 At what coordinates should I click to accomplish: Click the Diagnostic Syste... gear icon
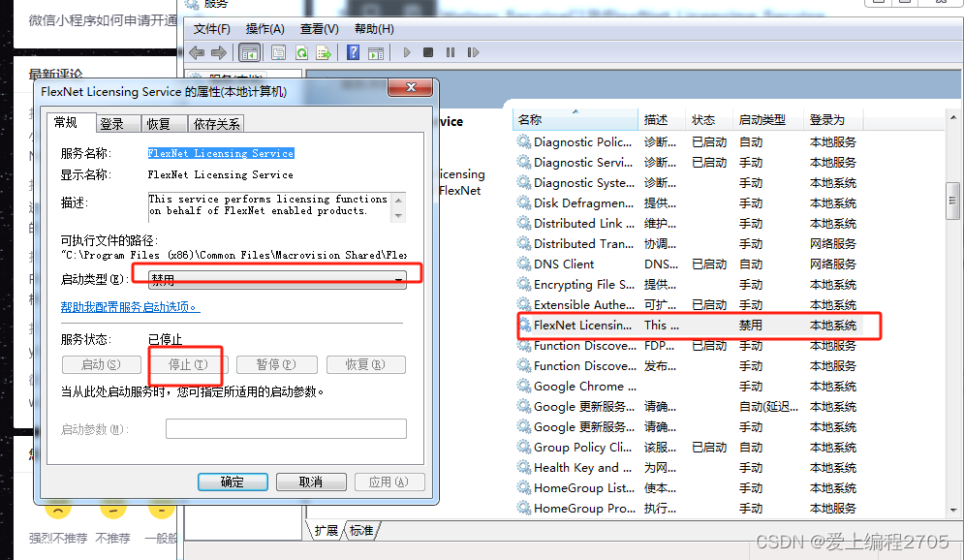pos(524,182)
